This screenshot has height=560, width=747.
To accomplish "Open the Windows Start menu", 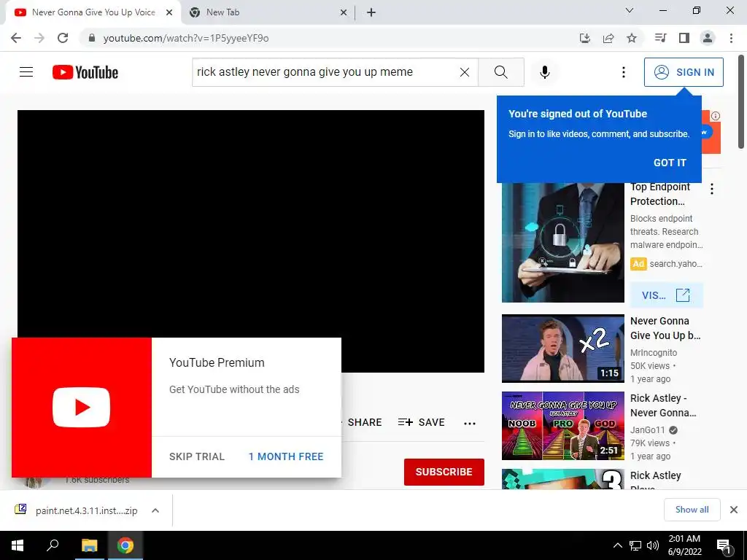I will (18, 545).
